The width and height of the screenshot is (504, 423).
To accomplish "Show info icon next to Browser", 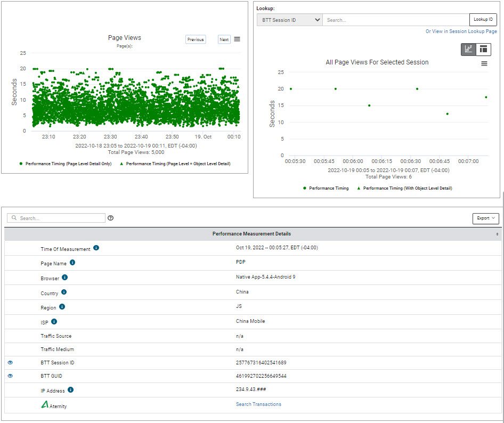I will (x=64, y=278).
